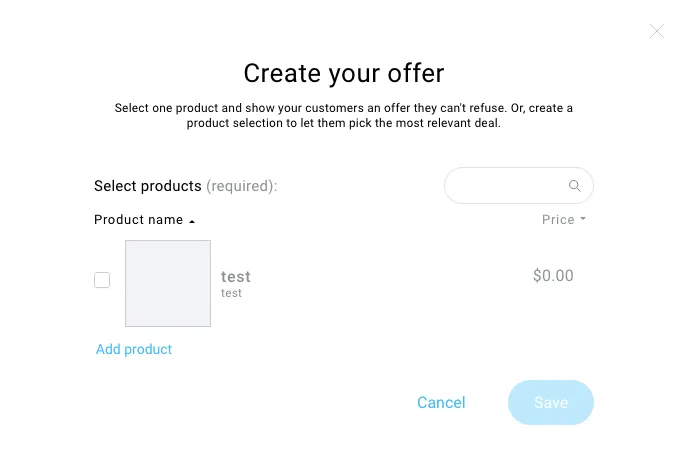Image resolution: width=690 pixels, height=470 pixels.
Task: Click the description line starting "Select one product"
Action: (344, 108)
